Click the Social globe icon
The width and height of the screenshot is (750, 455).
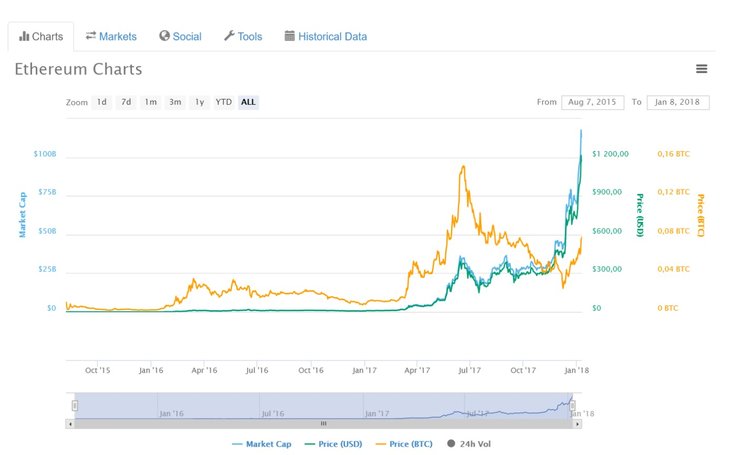[165, 36]
